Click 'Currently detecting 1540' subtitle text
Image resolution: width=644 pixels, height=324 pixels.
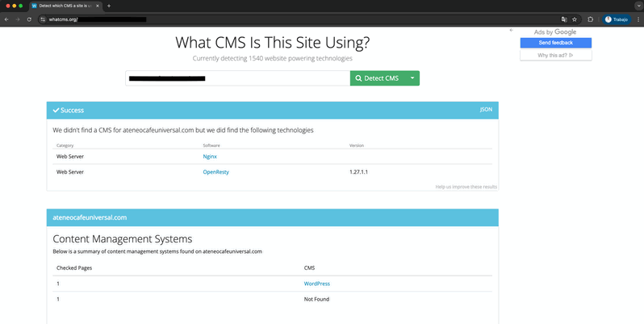[x=272, y=58]
